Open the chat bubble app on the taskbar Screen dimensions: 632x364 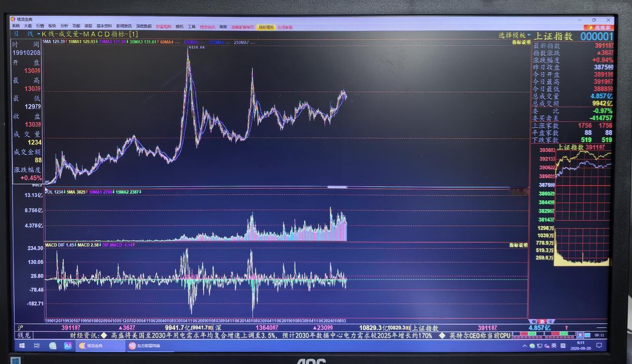tap(53, 346)
